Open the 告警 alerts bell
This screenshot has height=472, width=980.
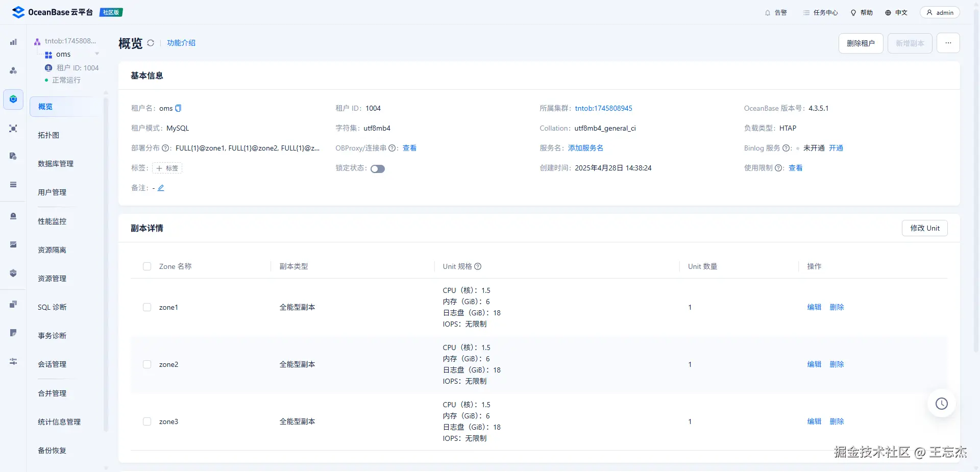(775, 13)
